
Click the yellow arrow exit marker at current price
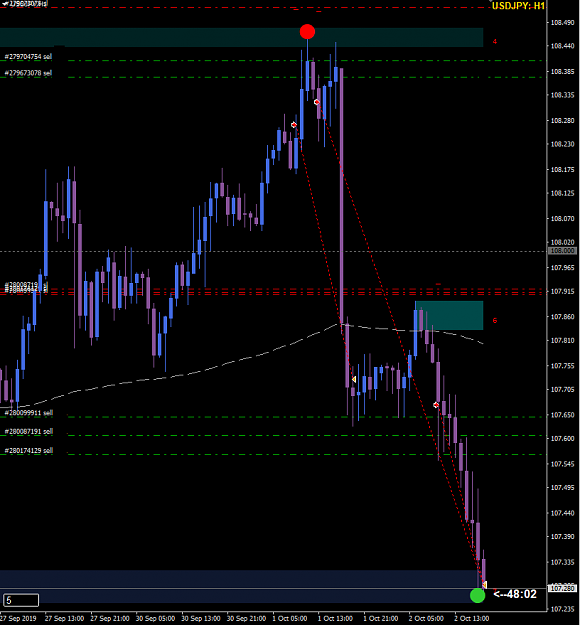[x=484, y=585]
